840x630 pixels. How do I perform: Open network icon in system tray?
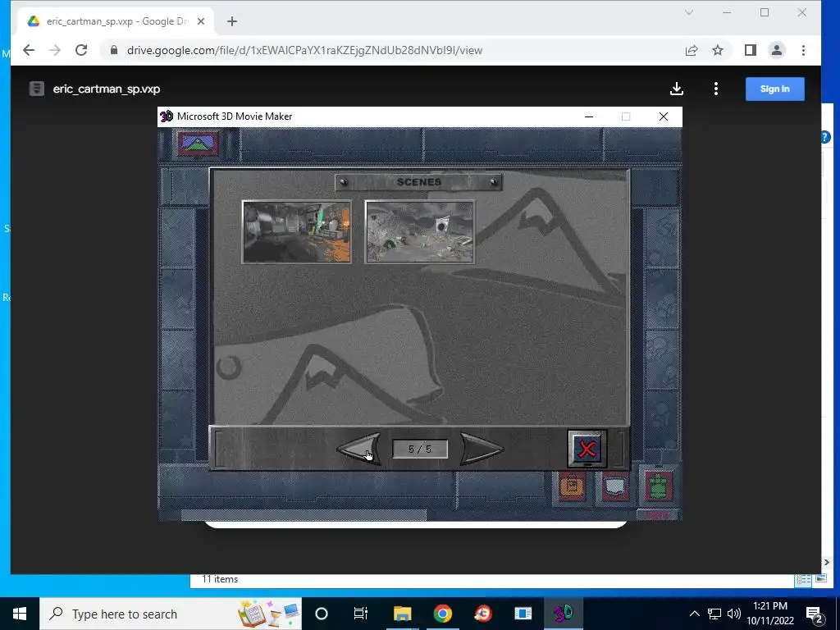coord(714,614)
